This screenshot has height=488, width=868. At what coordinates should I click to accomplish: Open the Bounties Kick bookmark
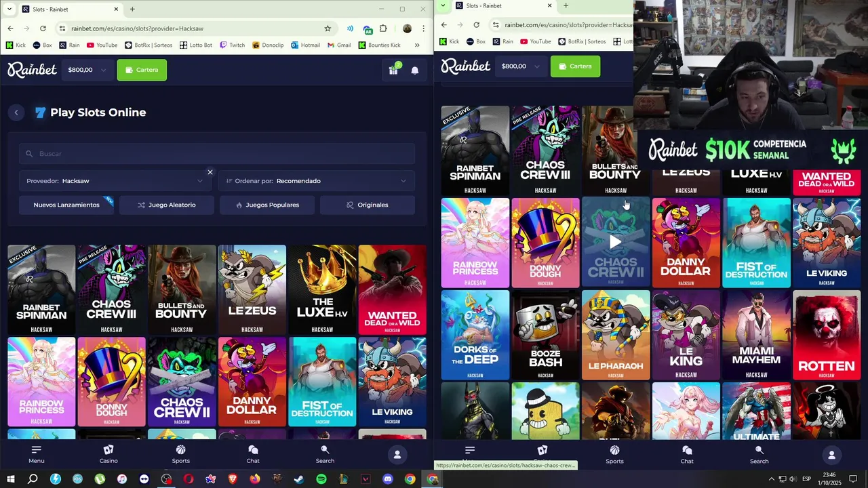[x=379, y=45]
